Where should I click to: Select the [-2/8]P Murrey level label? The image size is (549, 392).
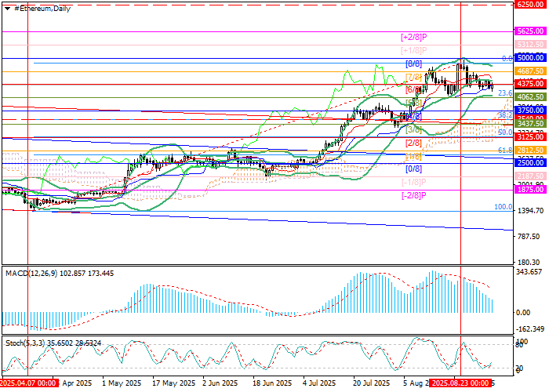pos(413,195)
